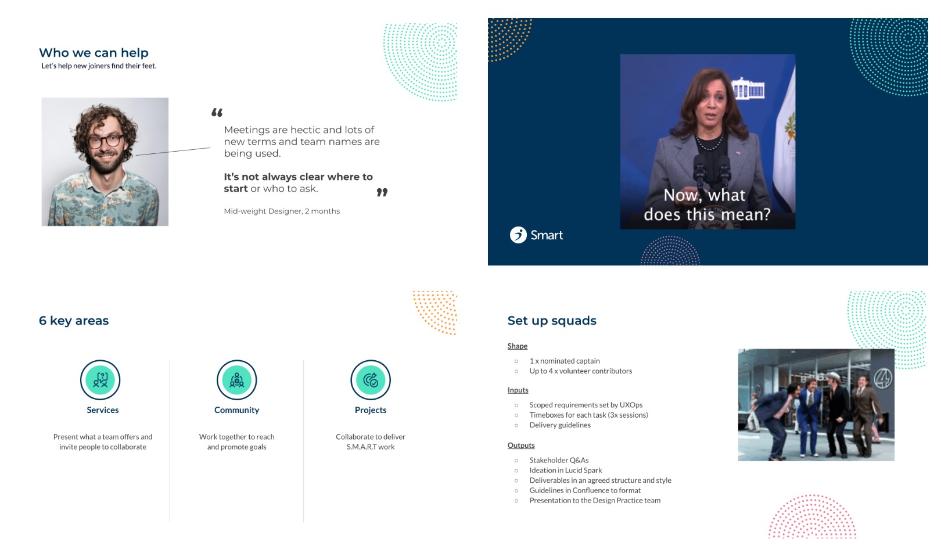The width and height of the screenshot is (941, 560).
Task: Click the closing quotation mark icon
Action: tap(382, 192)
